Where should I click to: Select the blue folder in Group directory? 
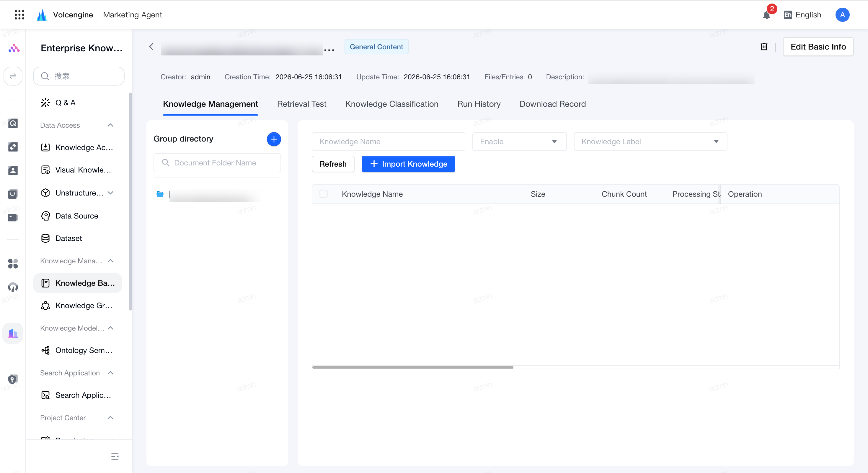pos(160,194)
